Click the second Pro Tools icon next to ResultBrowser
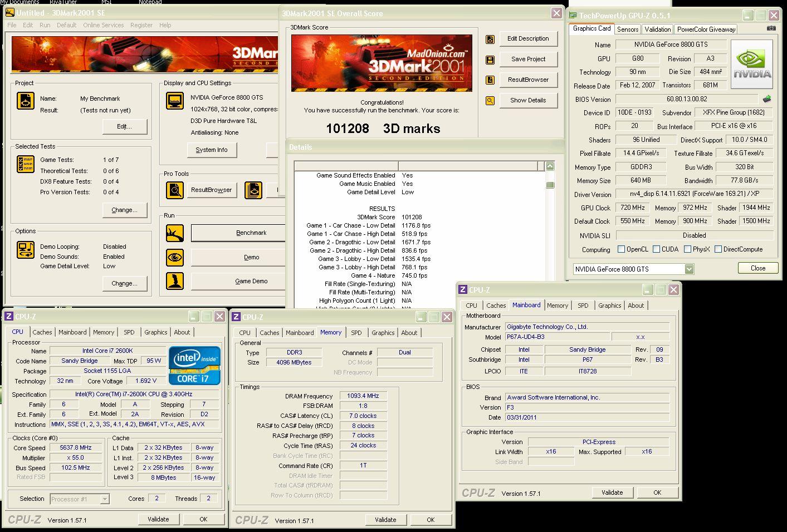 253,190
